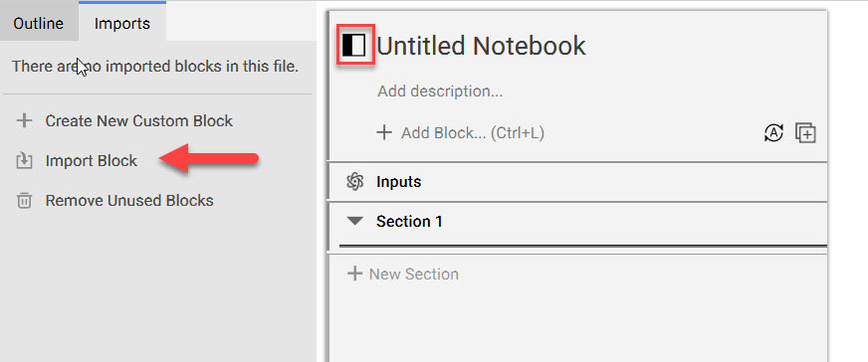
Task: Click the Import Block download icon
Action: 24,161
